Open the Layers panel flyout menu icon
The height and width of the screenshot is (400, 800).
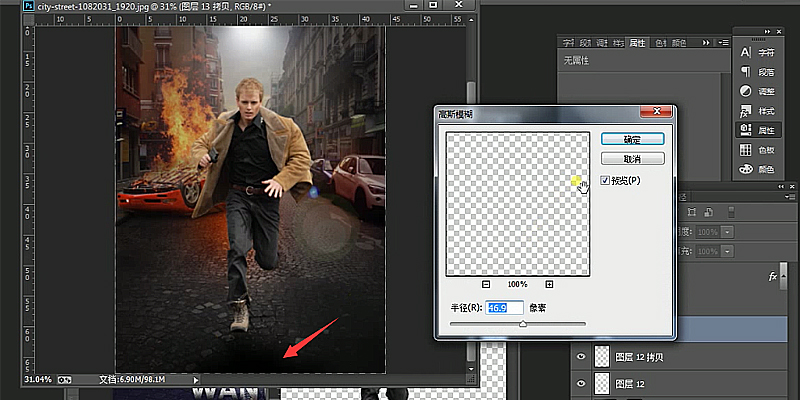pos(789,197)
